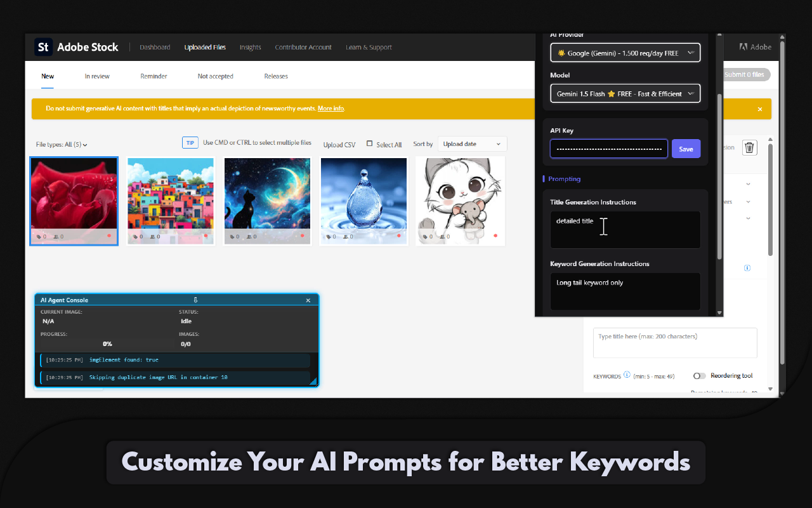Click the Type title here input field

click(675, 343)
